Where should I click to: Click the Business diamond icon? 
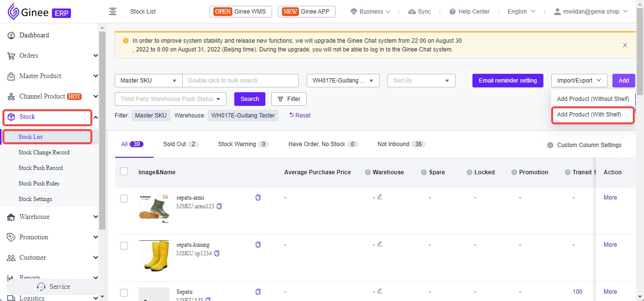354,12
